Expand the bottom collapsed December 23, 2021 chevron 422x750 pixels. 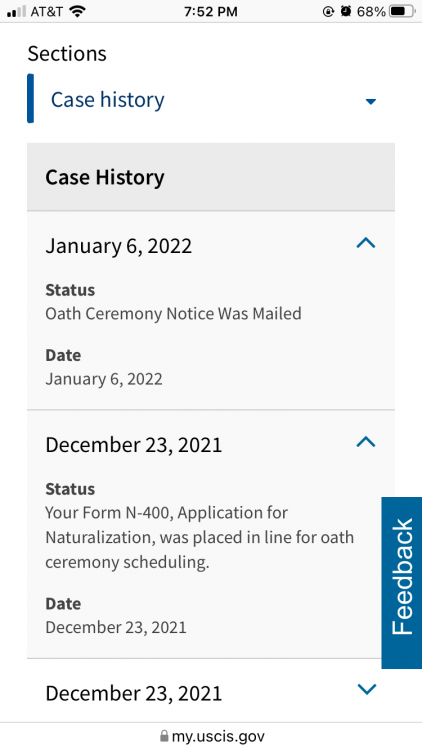(367, 689)
